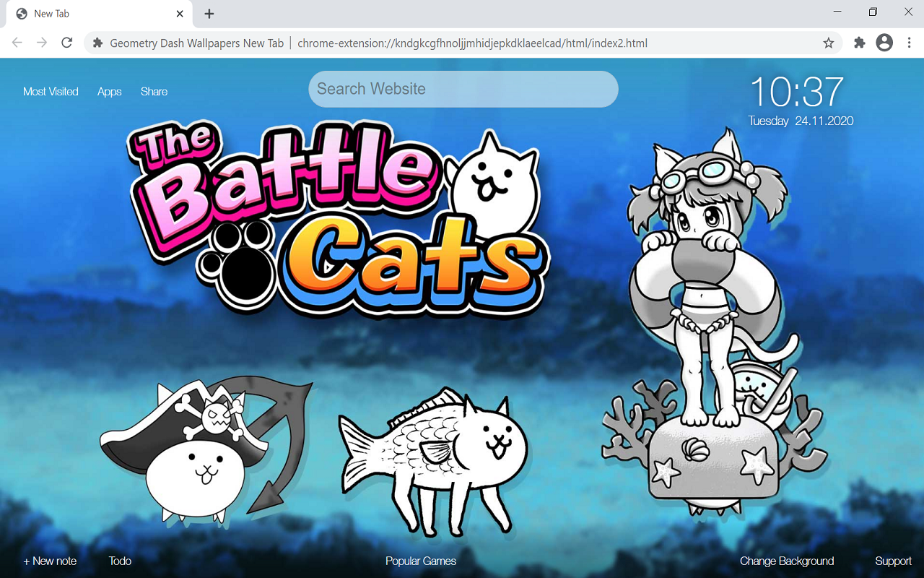Go back with the browser back arrow
924x578 pixels.
(17, 43)
